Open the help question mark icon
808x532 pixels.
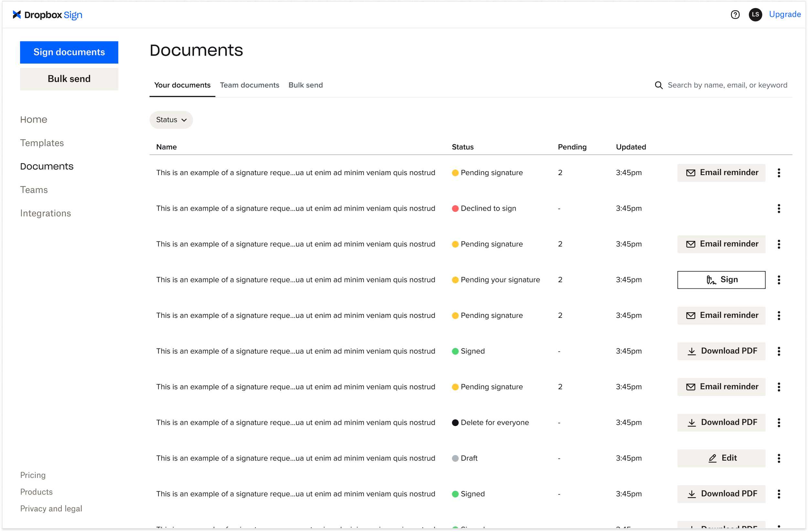tap(735, 15)
